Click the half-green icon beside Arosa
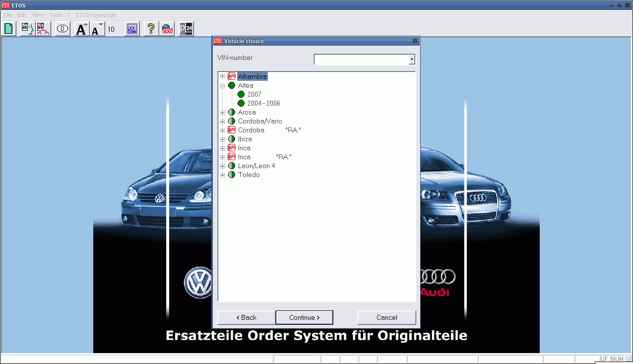This screenshot has height=364, width=633. tap(232, 112)
